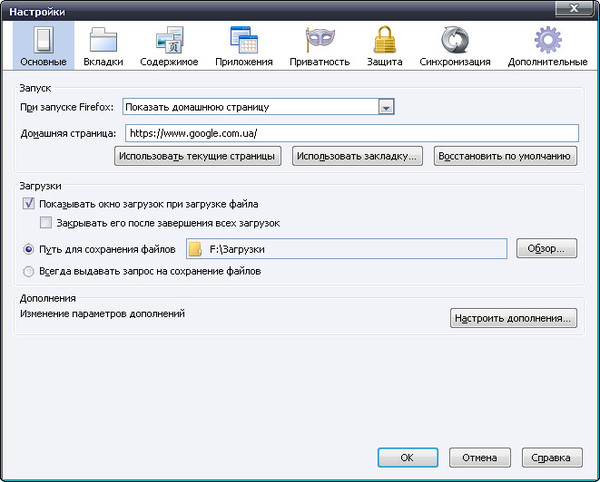Viewport: 600px width, 482px height.
Task: Click Настроить дополнения… button
Action: 513,318
